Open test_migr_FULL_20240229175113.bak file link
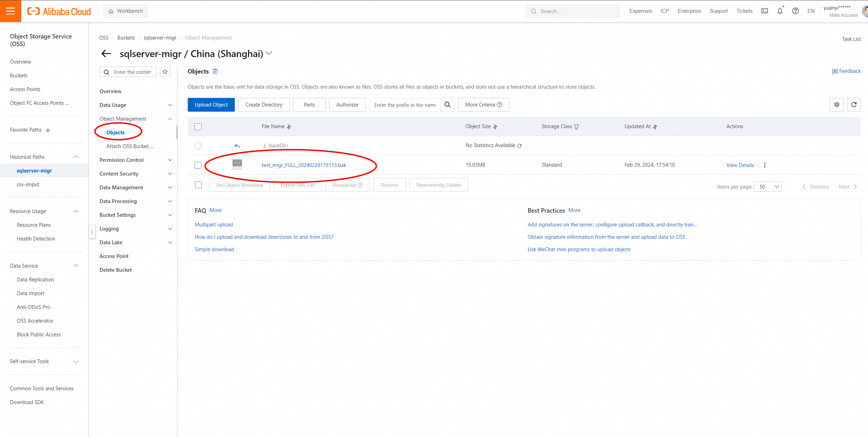 point(304,165)
